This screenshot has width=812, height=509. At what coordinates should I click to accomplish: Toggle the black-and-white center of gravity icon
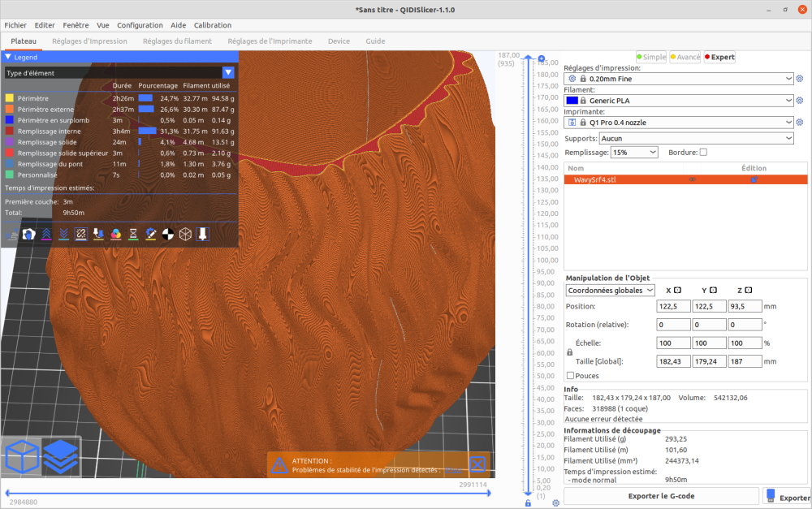(168, 234)
